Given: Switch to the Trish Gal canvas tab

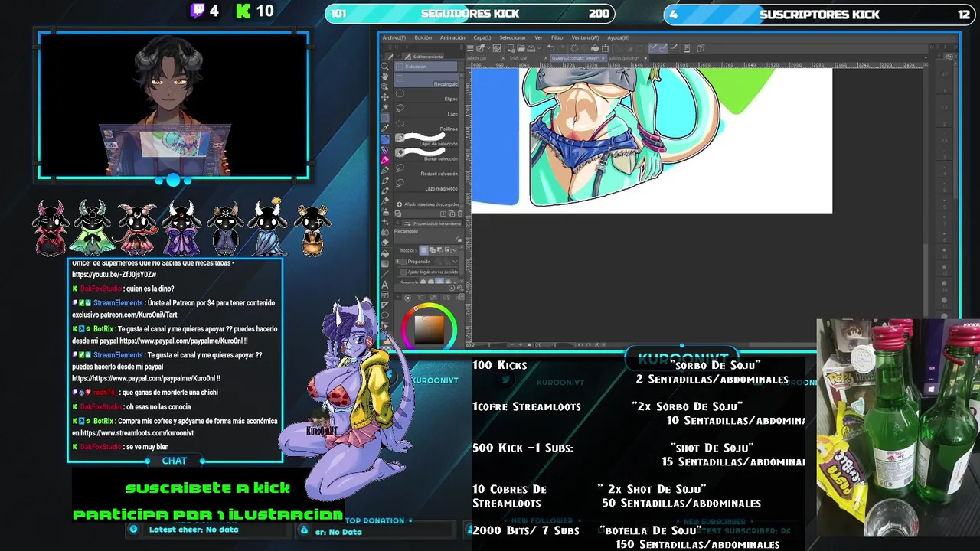Looking at the screenshot, I should point(518,57).
